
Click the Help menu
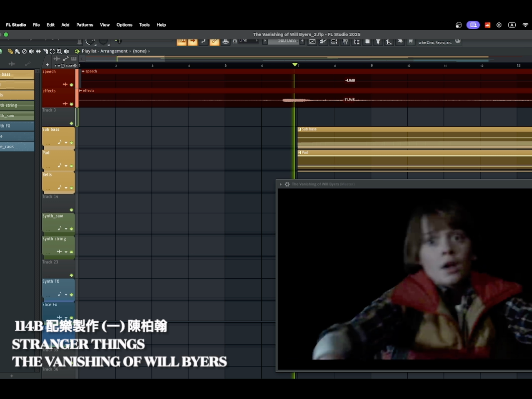[161, 25]
